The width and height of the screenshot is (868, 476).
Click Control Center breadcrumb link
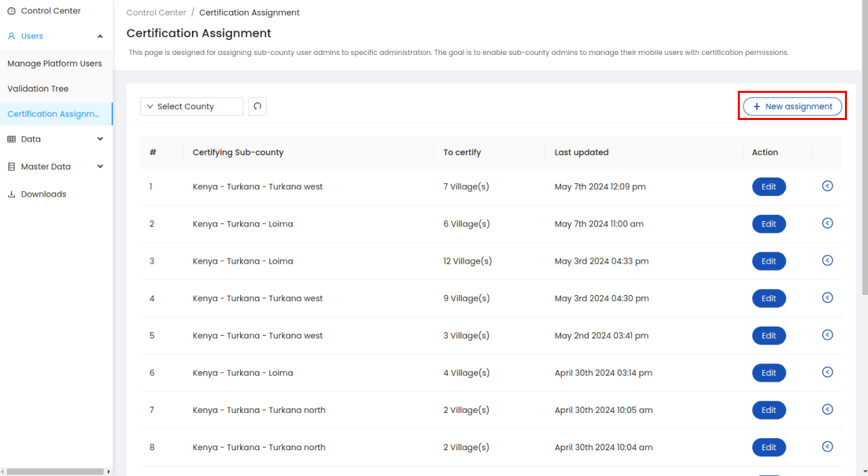click(x=156, y=13)
